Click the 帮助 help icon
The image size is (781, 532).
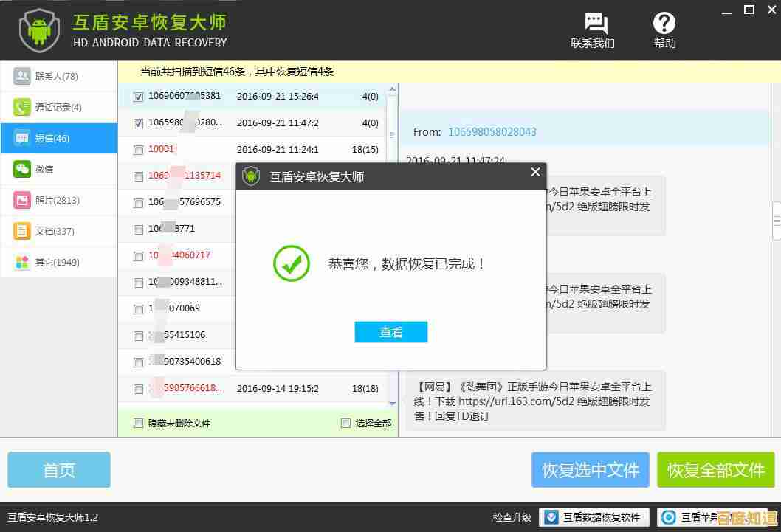[663, 30]
